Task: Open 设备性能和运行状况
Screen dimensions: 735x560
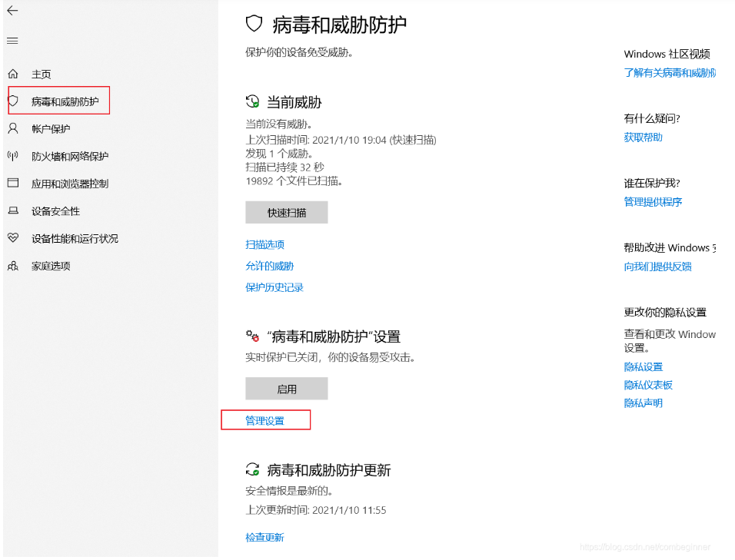Action: (x=75, y=238)
